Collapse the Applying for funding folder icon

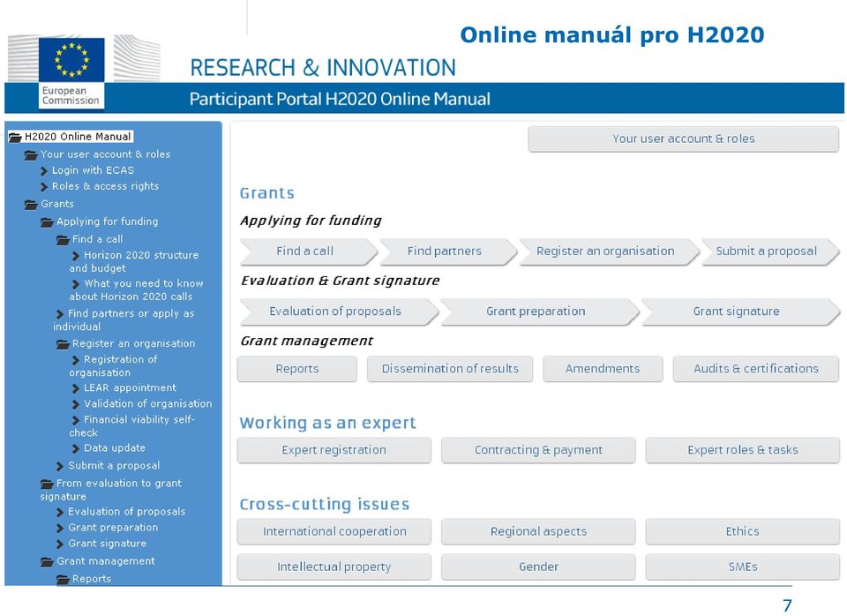point(47,222)
